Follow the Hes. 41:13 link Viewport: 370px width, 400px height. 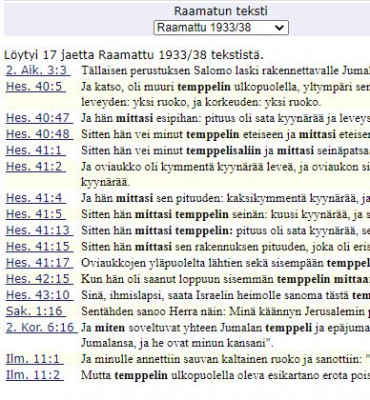point(39,230)
